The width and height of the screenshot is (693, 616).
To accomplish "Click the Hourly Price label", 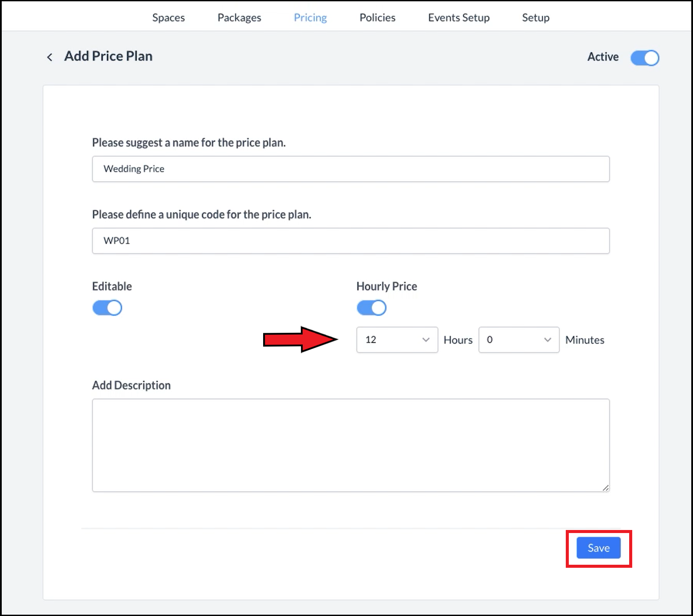I will pyautogui.click(x=386, y=286).
